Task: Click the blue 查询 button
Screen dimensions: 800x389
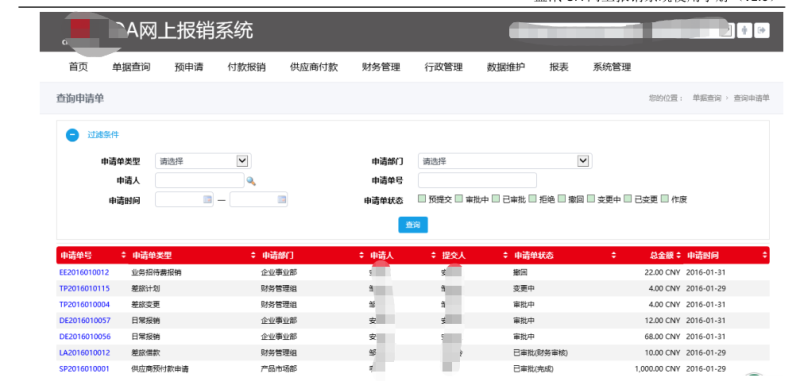Action: point(413,225)
